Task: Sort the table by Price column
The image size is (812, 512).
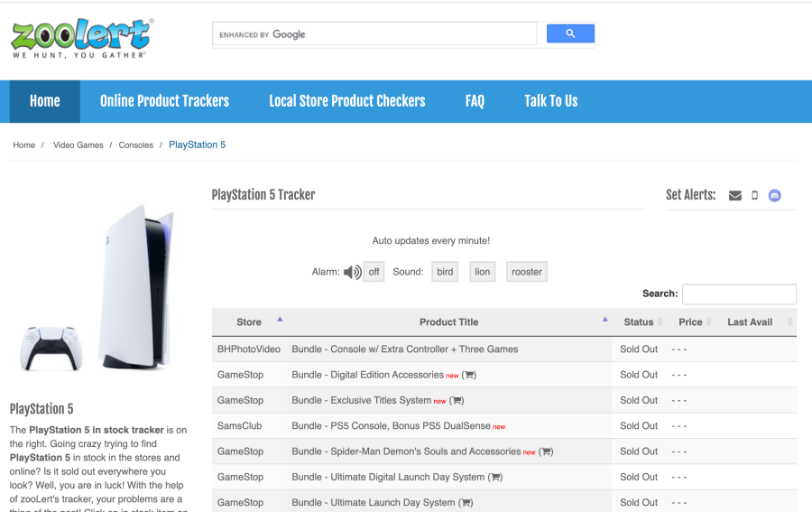Action: [x=690, y=322]
